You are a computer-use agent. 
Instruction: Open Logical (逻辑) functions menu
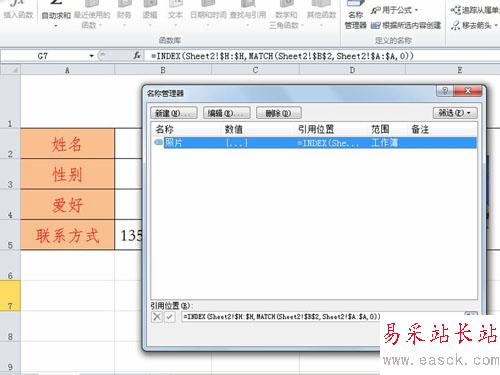[150, 13]
